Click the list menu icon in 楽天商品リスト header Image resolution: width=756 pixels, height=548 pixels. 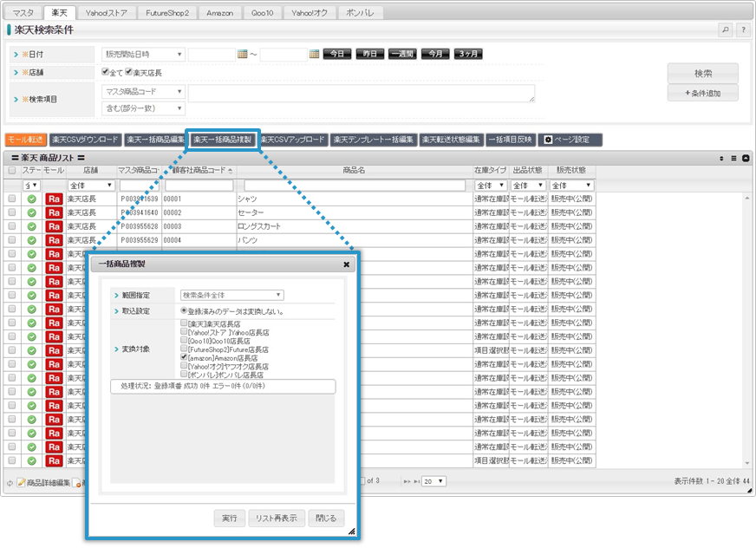pyautogui.click(x=733, y=158)
